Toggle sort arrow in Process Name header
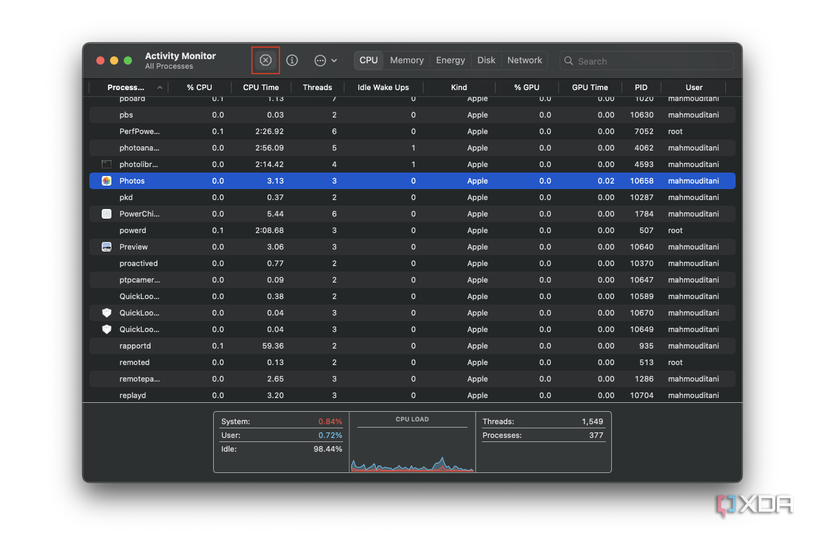This screenshot has width=825, height=550. click(159, 87)
